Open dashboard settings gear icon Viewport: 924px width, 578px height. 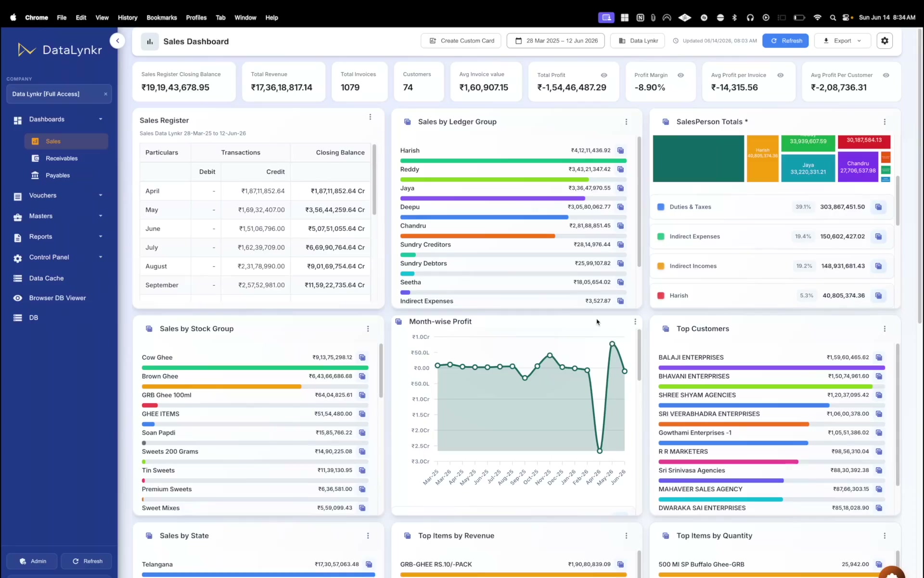tap(885, 41)
